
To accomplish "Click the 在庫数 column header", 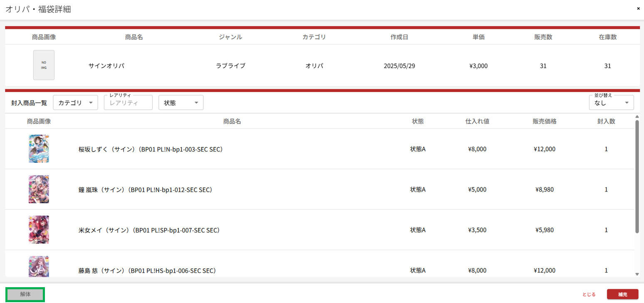I will [608, 37].
